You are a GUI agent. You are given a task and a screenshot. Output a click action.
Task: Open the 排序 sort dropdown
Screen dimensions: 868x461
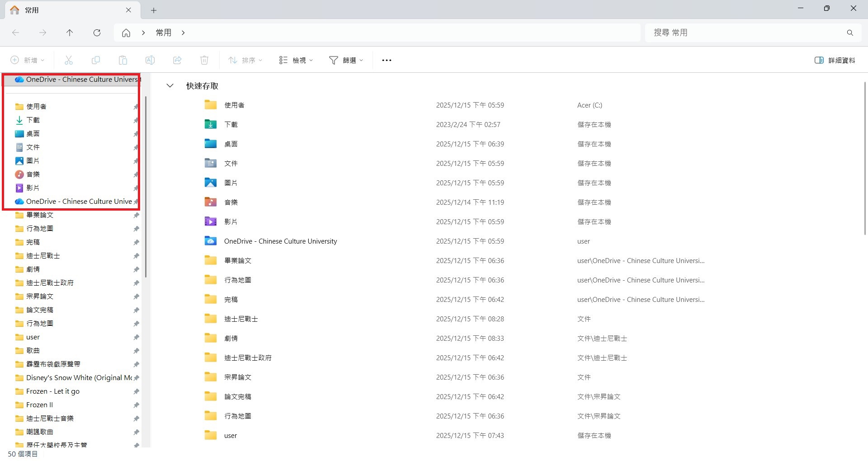(245, 60)
